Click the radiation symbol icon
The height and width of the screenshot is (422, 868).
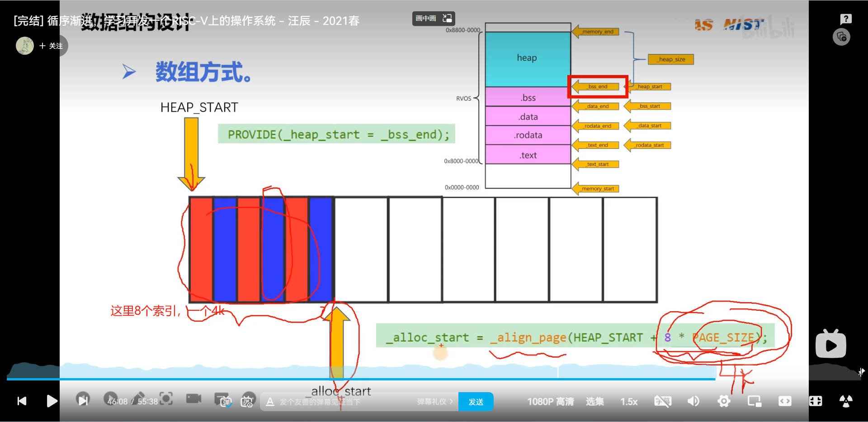pos(846,401)
